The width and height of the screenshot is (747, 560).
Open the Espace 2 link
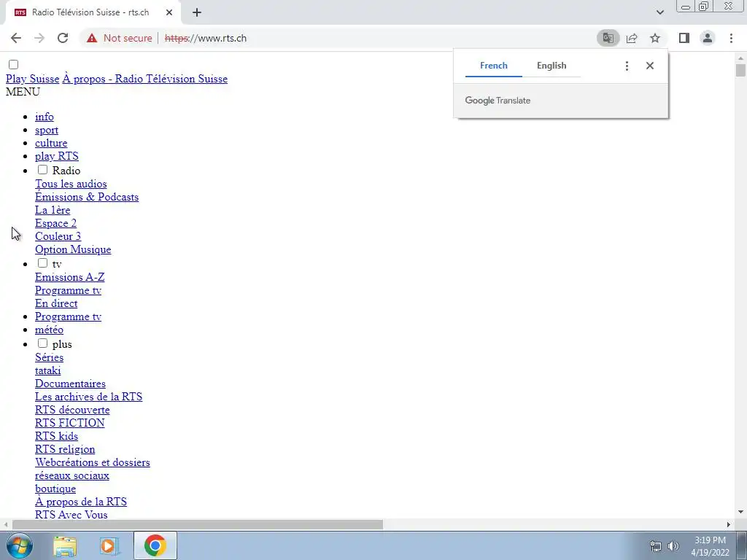pyautogui.click(x=55, y=223)
